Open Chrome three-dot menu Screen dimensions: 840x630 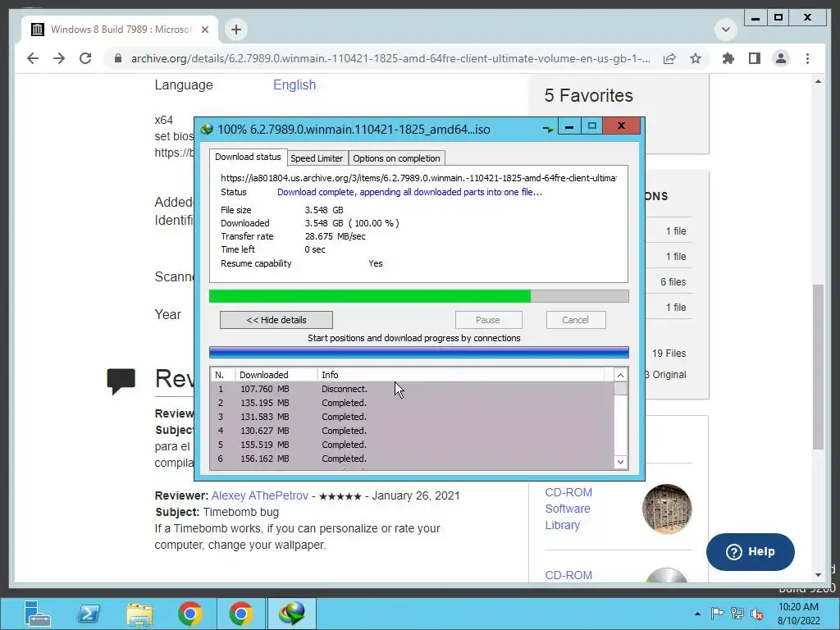(807, 58)
